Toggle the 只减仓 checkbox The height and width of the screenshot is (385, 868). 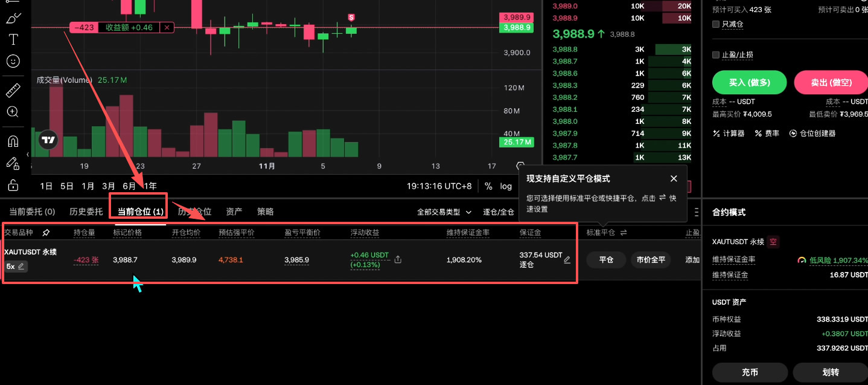716,24
